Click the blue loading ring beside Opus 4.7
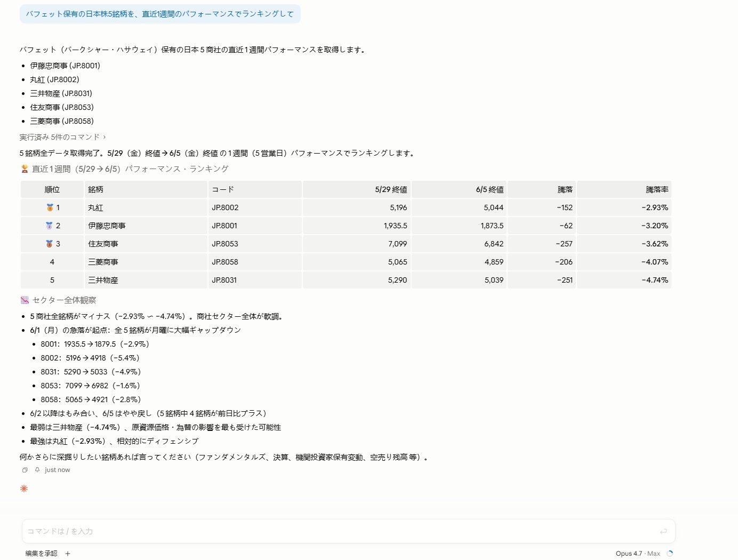738x560 pixels. [x=670, y=554]
